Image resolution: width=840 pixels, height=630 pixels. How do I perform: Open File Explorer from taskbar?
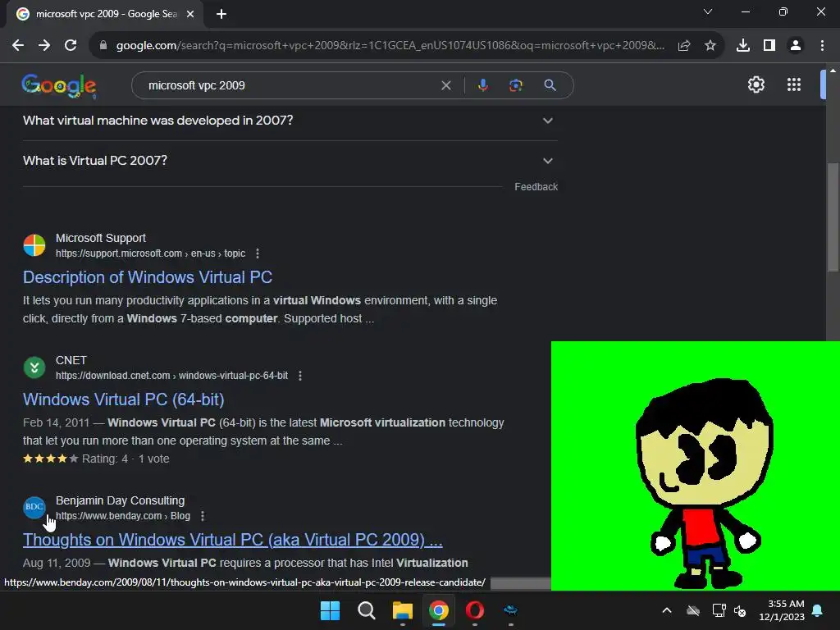pyautogui.click(x=402, y=610)
